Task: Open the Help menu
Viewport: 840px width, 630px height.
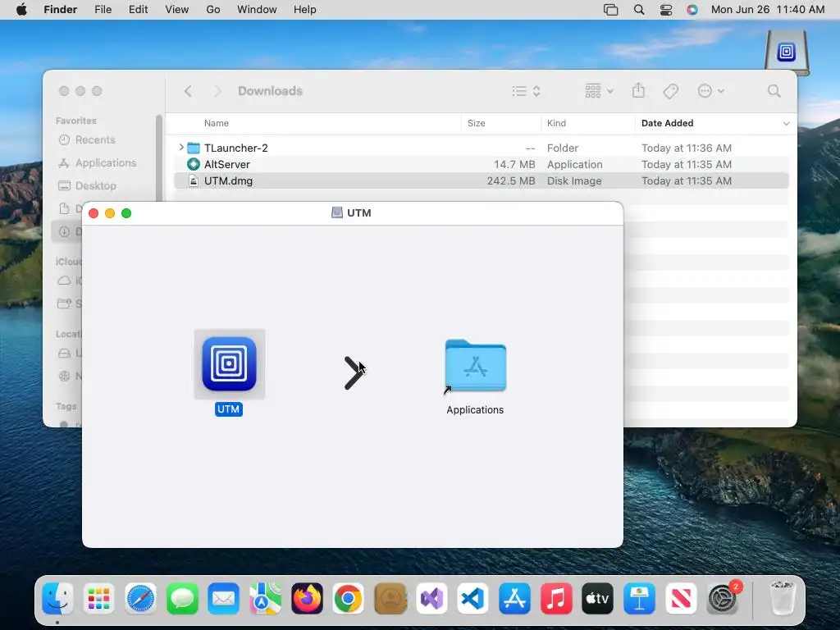Action: (x=305, y=10)
